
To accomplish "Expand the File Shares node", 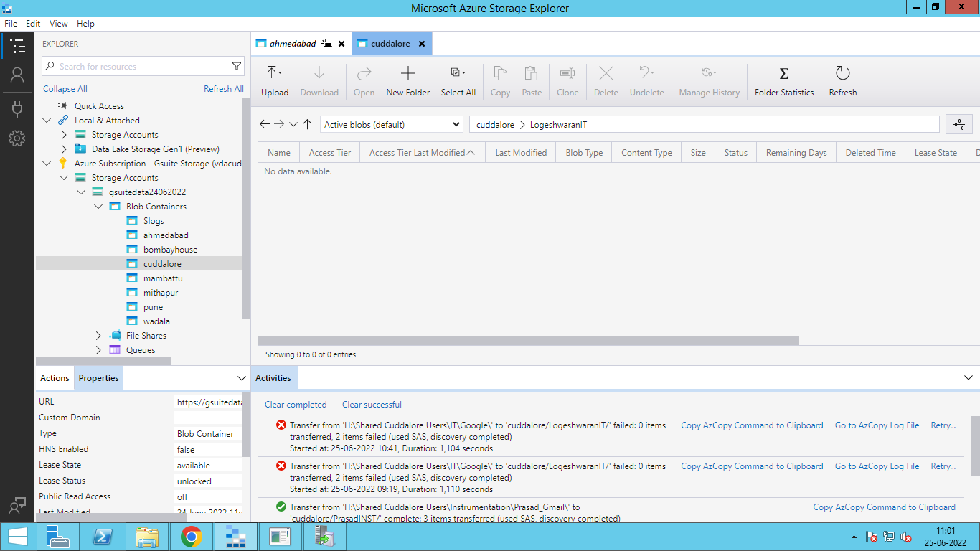I will point(98,336).
